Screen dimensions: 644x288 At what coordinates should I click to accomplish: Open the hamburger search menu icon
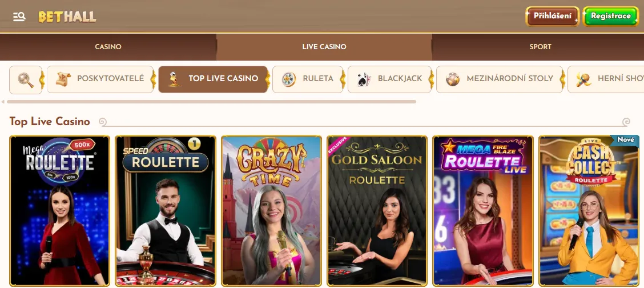19,17
